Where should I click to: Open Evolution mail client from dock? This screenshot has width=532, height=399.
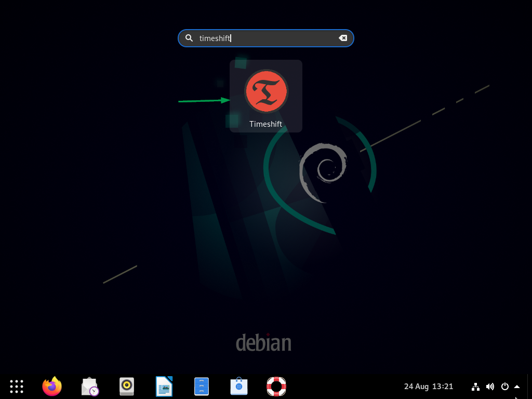[90, 387]
